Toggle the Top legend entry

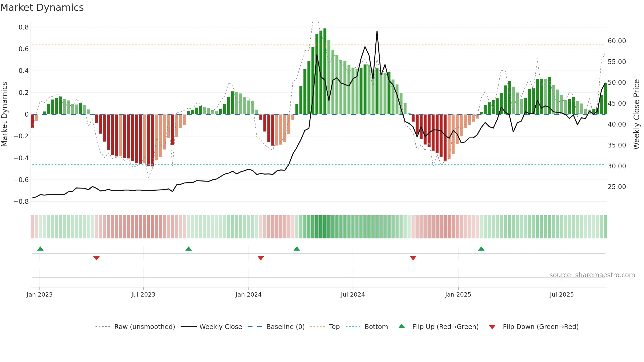[x=325, y=327]
